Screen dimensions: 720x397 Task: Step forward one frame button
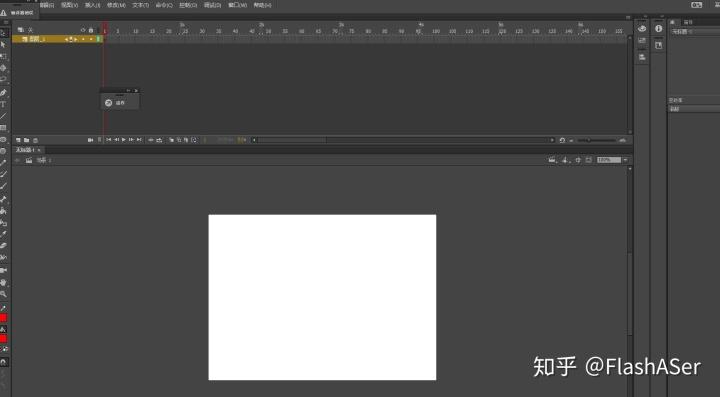pyautogui.click(x=131, y=140)
